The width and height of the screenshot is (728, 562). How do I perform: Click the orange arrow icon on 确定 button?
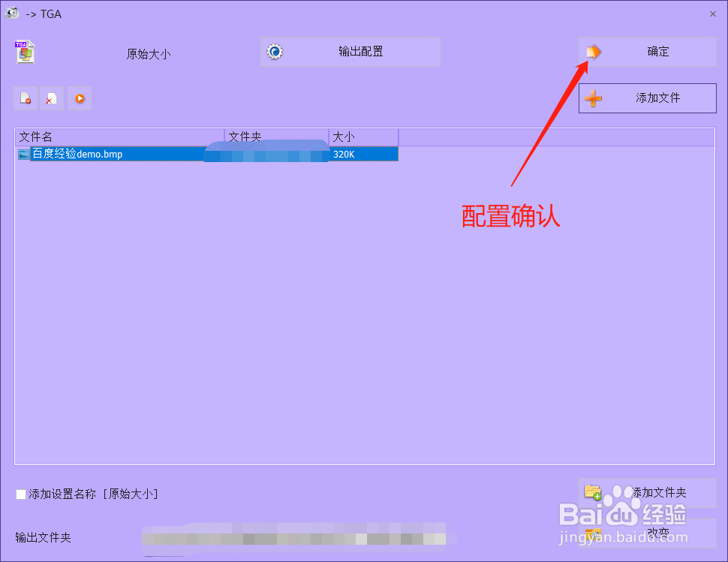tap(593, 51)
